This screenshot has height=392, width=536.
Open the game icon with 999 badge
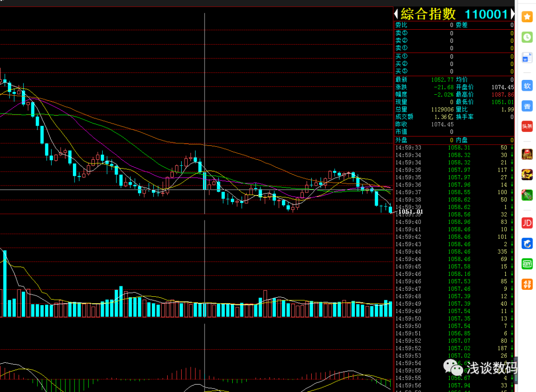pyautogui.click(x=527, y=154)
